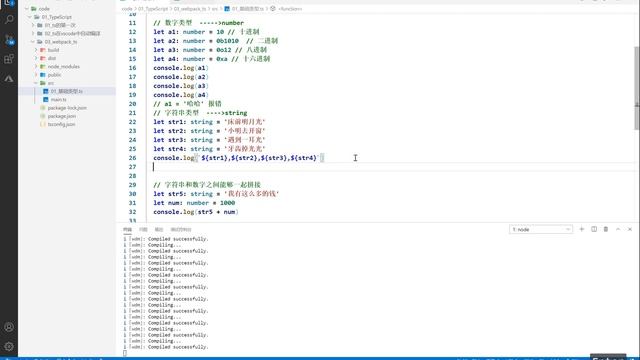The image size is (640, 360).
Task: Open the Azure view in activity bar
Action: [x=9, y=78]
